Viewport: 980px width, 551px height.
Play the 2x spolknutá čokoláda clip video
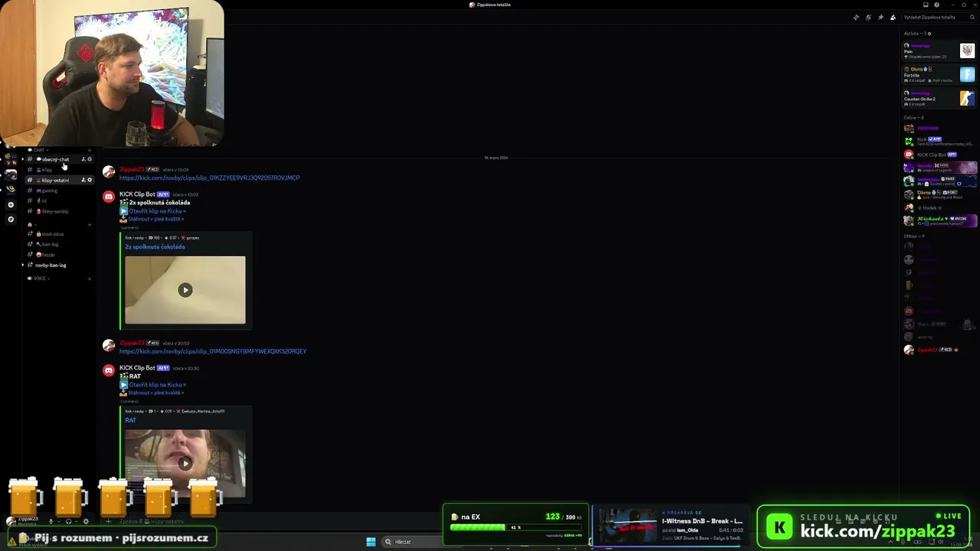point(185,290)
